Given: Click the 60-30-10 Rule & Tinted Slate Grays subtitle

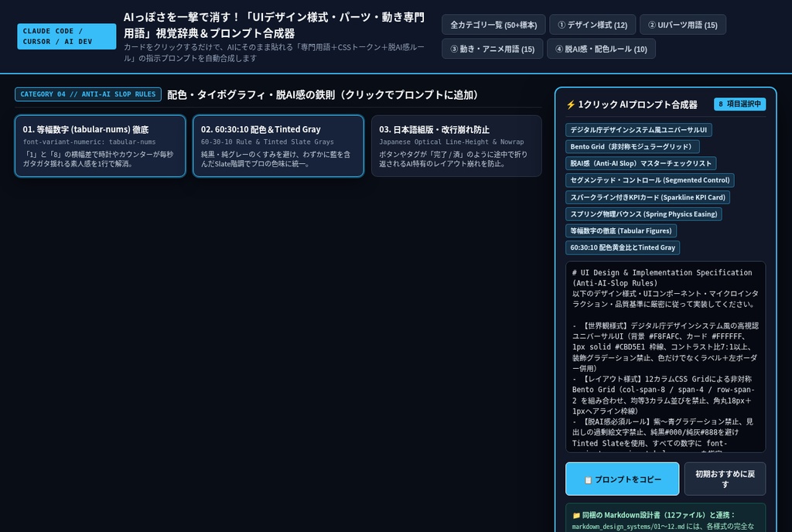Looking at the screenshot, I should click(x=267, y=142).
